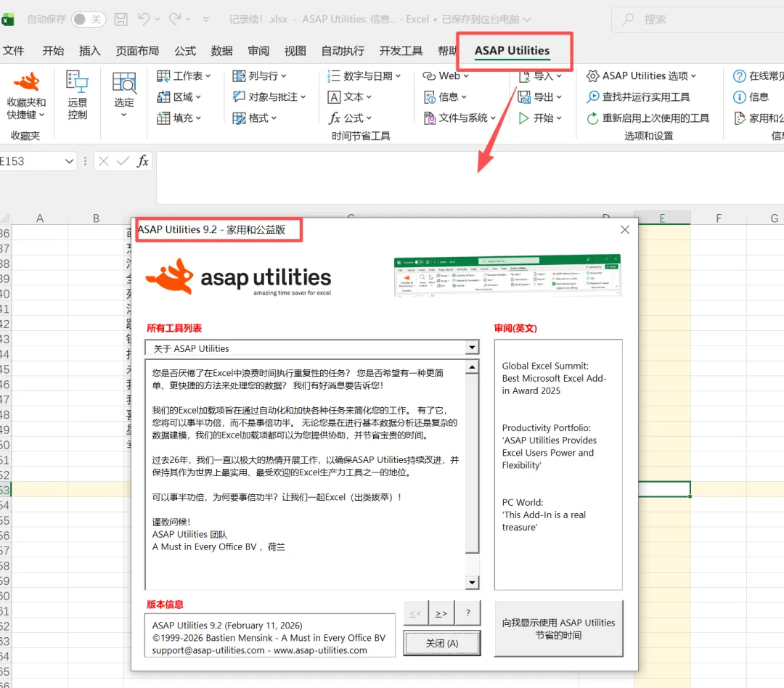Click the 关闭 (A) button

pyautogui.click(x=442, y=643)
